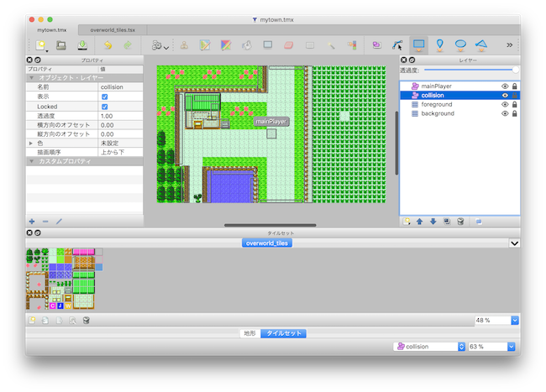Hide the foreground layer
Screen dimensions: 546x392
pos(505,104)
